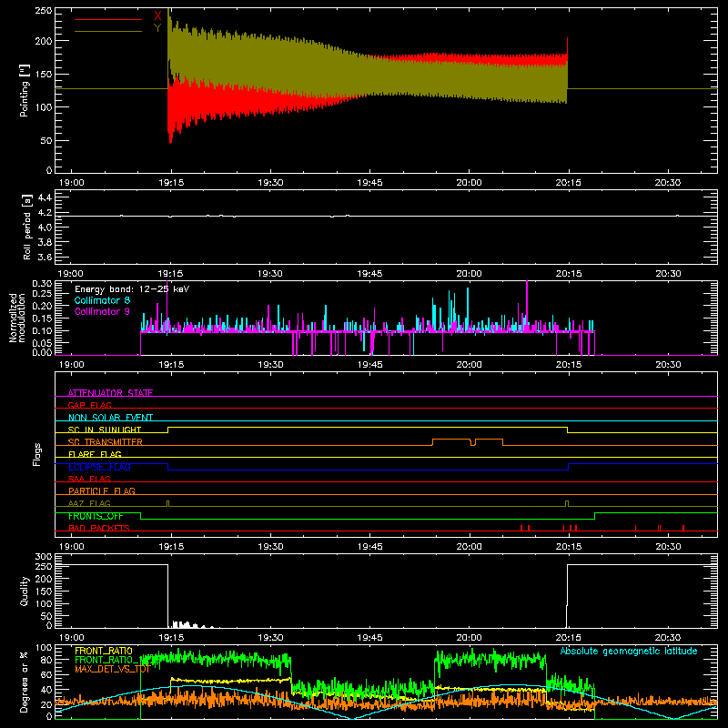The height and width of the screenshot is (728, 728).
Task: Click the Normalized modulation axis label
Action: [x=17, y=318]
